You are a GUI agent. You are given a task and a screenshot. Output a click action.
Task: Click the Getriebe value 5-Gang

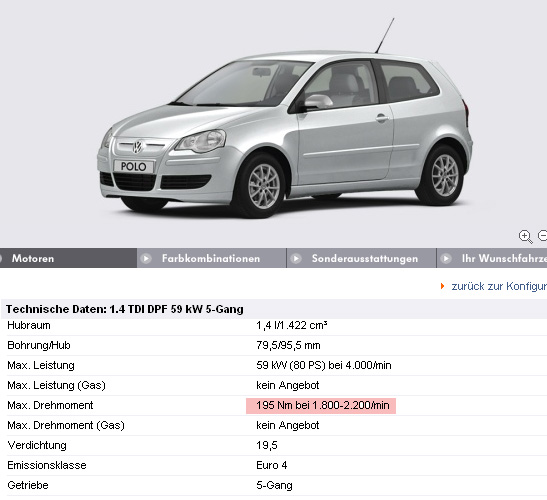click(274, 485)
